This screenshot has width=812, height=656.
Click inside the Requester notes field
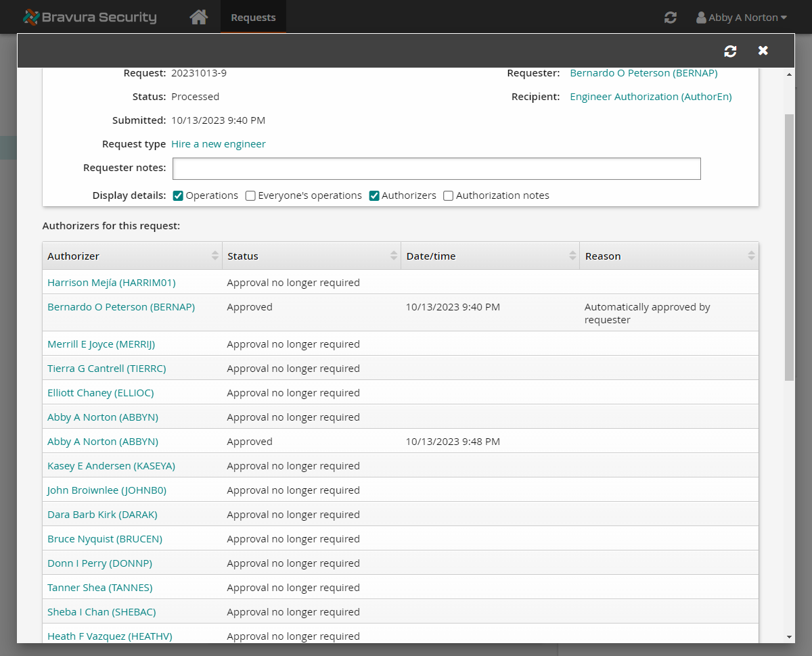coord(436,168)
